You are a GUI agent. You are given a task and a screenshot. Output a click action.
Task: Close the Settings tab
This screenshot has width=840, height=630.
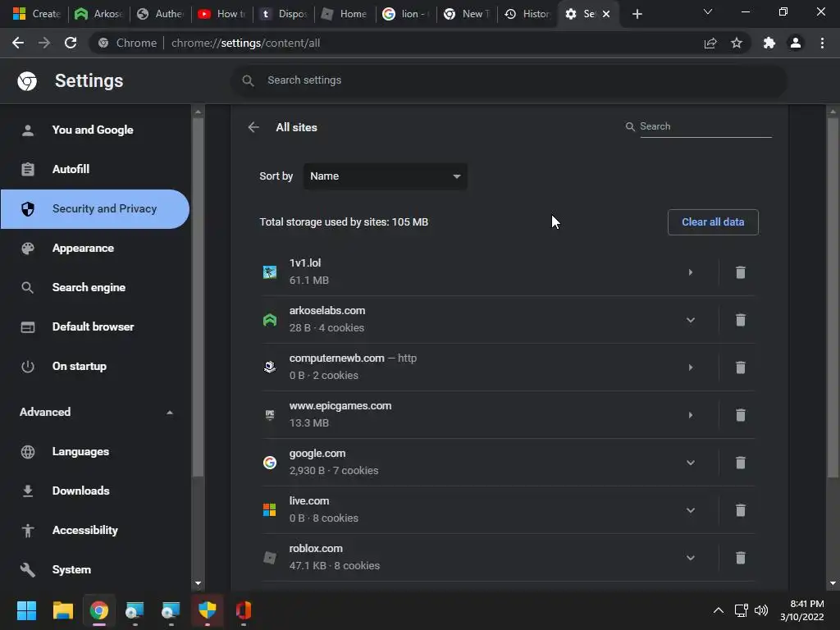[606, 14]
